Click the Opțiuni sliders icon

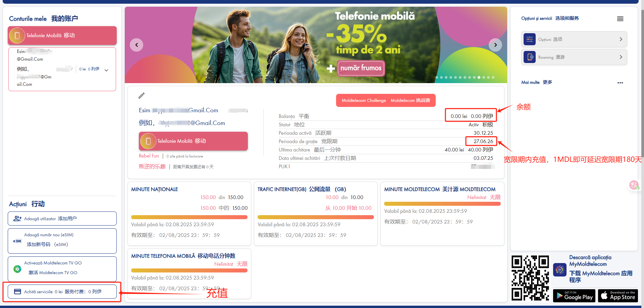coord(530,39)
